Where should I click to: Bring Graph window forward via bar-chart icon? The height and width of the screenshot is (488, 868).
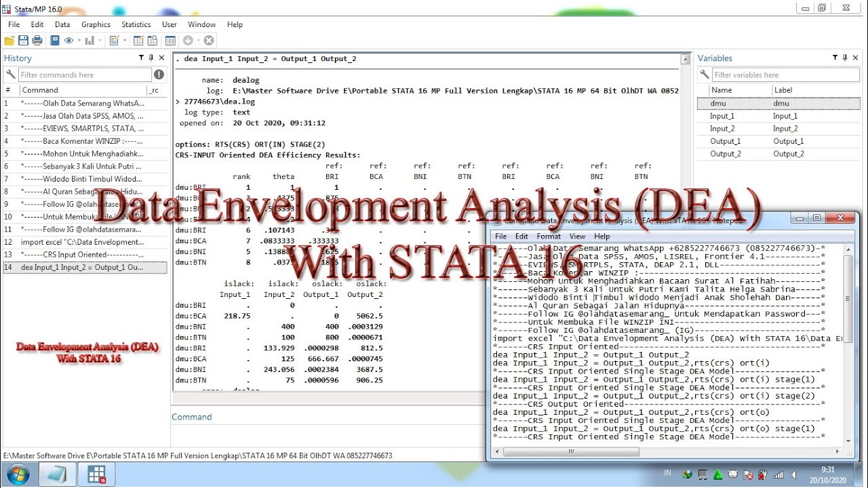coord(90,41)
